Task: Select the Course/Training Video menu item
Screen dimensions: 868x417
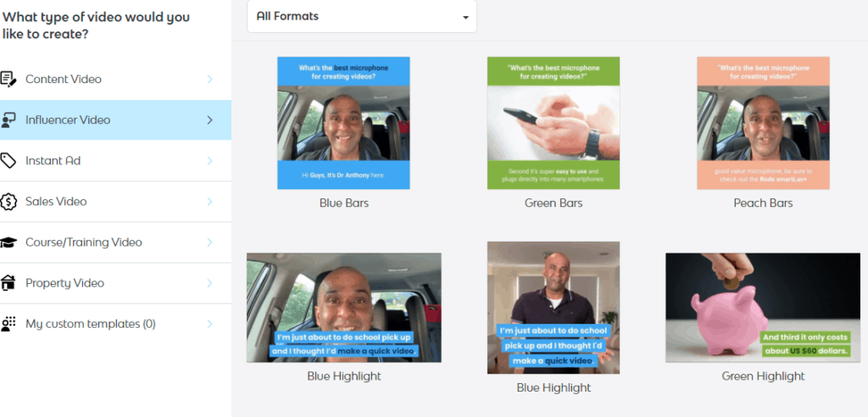Action: tap(115, 242)
